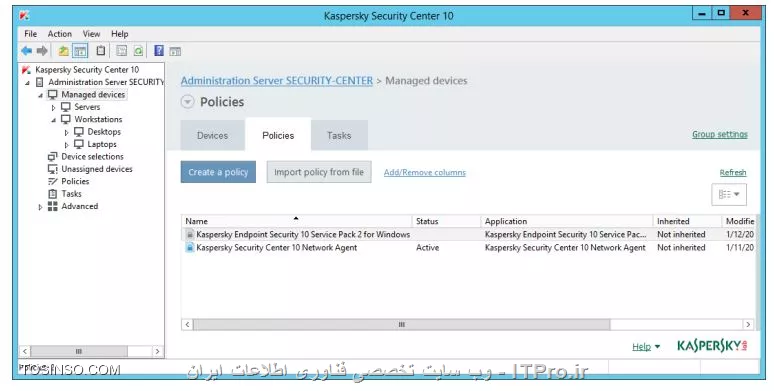
Task: Select Kaspersky Security Center 10 Network Agent row
Action: [468, 247]
